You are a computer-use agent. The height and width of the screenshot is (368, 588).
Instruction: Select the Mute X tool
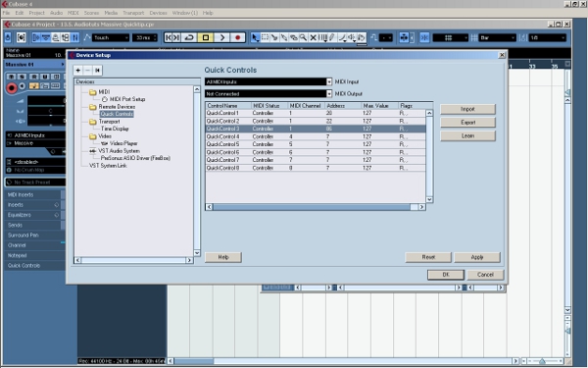(x=314, y=37)
